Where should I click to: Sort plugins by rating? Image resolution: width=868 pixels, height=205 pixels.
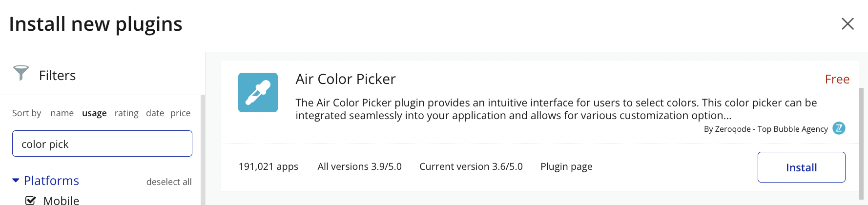126,113
